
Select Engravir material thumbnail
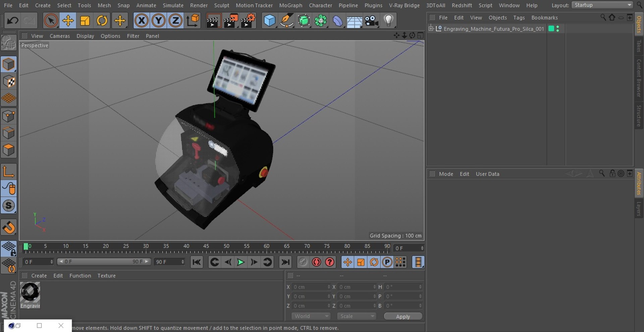tap(30, 295)
